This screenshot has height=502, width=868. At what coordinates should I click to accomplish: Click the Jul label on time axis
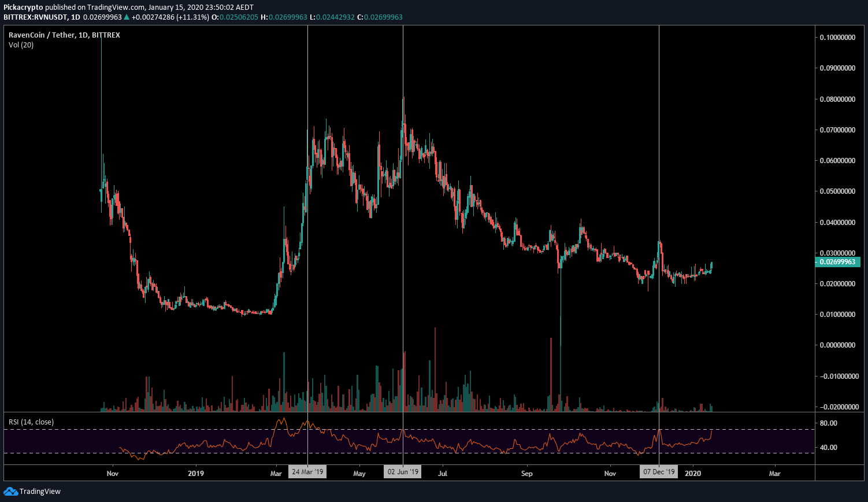point(443,473)
